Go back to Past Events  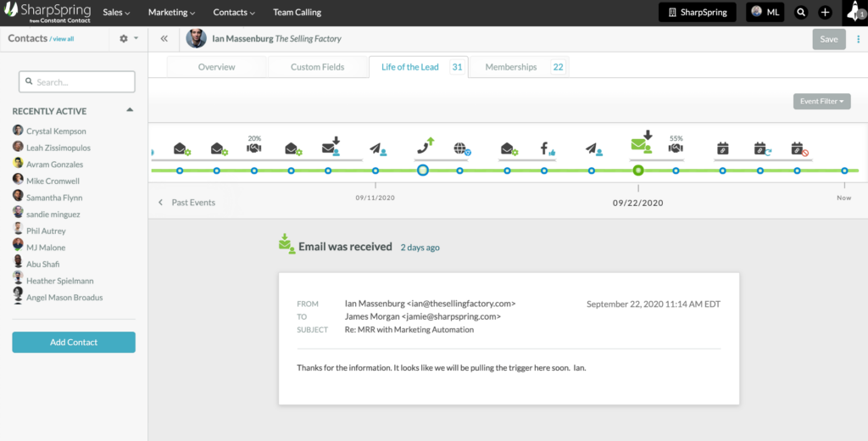[186, 203]
